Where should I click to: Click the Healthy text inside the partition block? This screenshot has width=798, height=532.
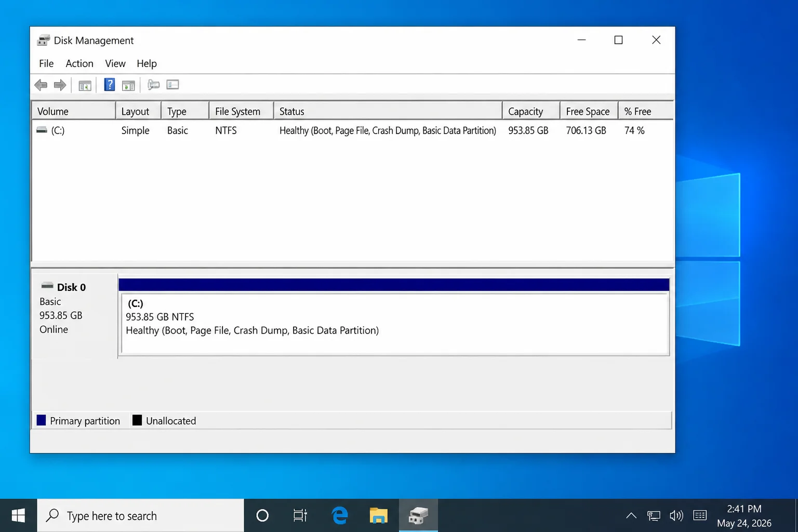point(252,330)
